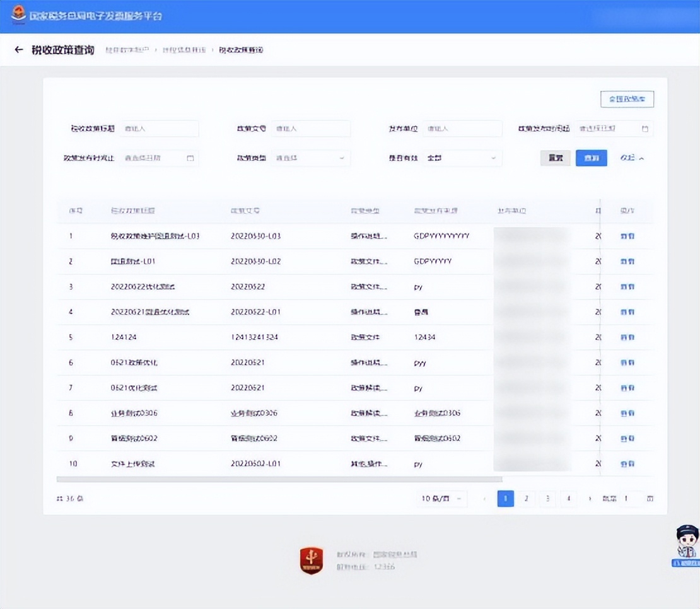The width and height of the screenshot is (700, 609).
Task: Click the blue 查询 search button
Action: pos(591,158)
